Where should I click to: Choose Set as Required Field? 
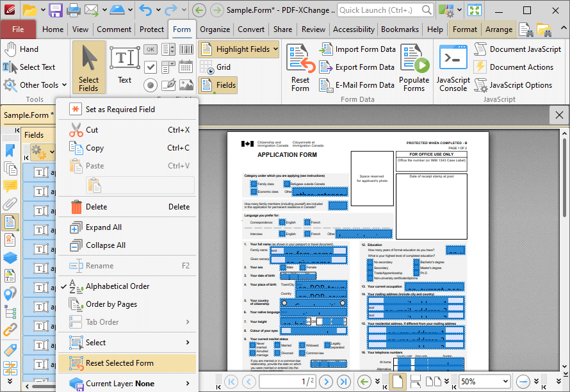(127, 110)
